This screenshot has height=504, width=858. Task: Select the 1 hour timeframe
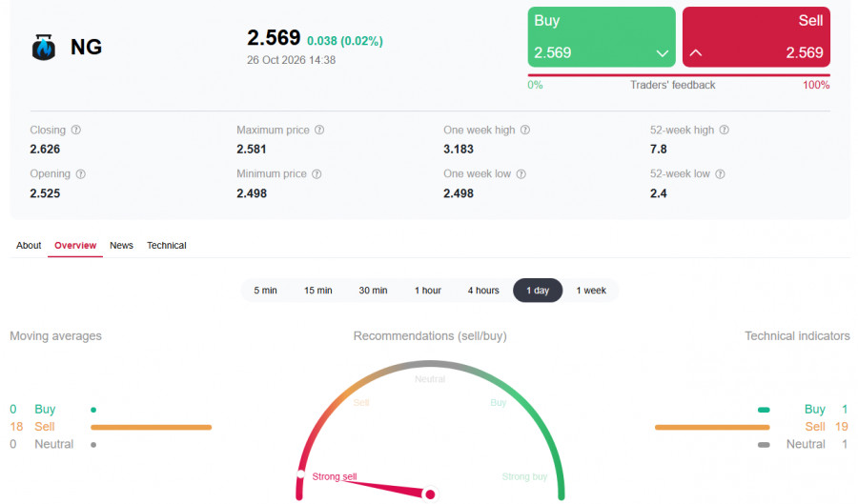tap(428, 291)
